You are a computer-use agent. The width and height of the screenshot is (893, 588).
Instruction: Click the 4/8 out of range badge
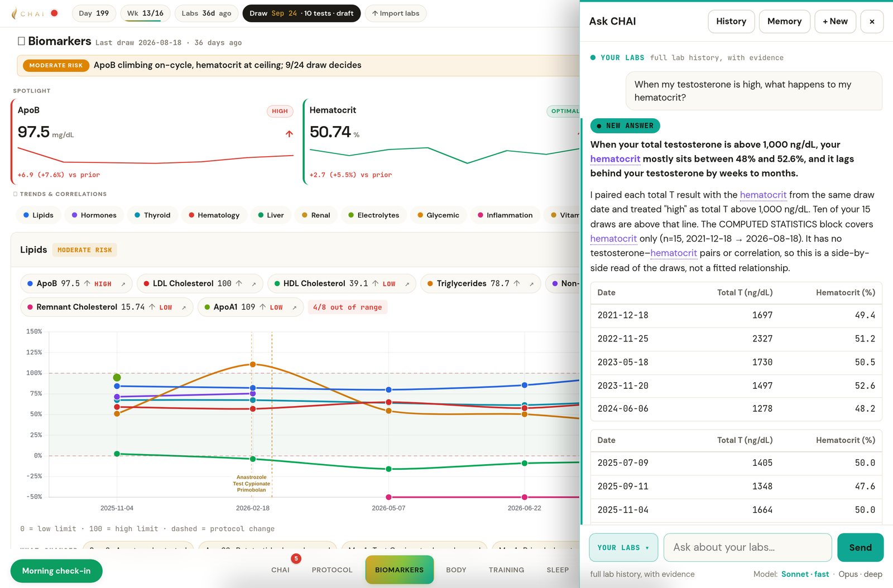(x=347, y=307)
